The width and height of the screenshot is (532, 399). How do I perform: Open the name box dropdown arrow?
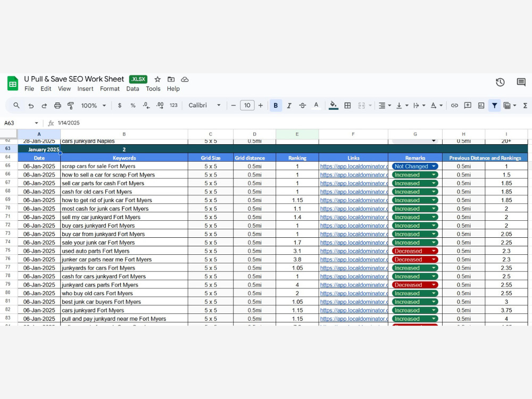pos(36,123)
